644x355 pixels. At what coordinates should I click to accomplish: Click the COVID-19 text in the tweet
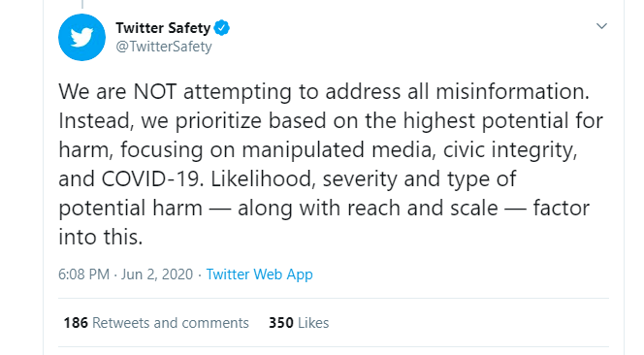(x=152, y=178)
